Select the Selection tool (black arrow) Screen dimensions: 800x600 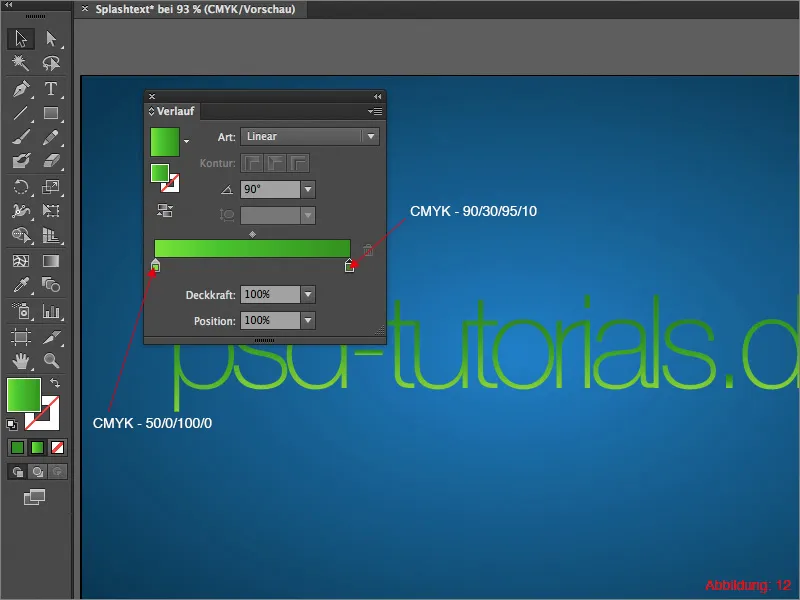pyautogui.click(x=21, y=39)
